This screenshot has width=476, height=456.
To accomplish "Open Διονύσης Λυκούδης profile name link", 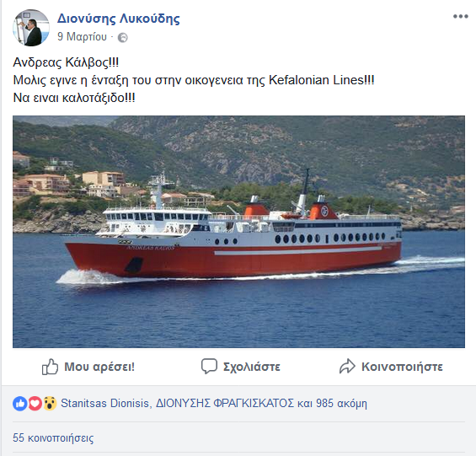I will [x=119, y=19].
